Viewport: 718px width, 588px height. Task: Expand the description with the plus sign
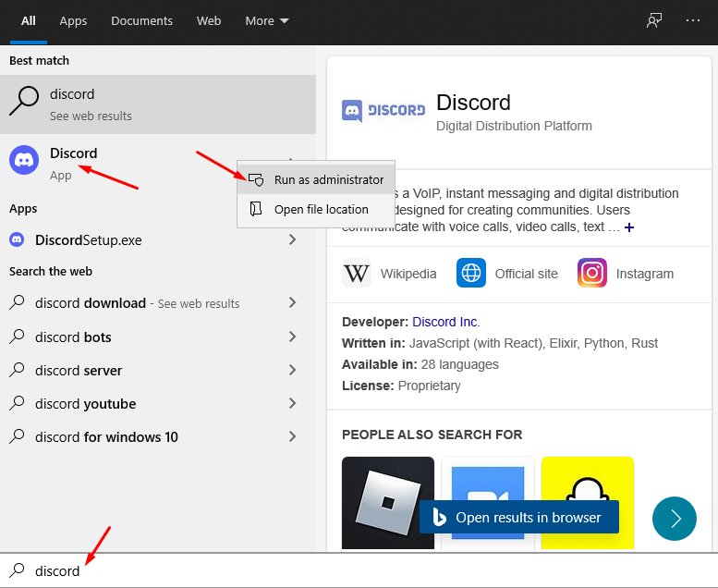[629, 227]
